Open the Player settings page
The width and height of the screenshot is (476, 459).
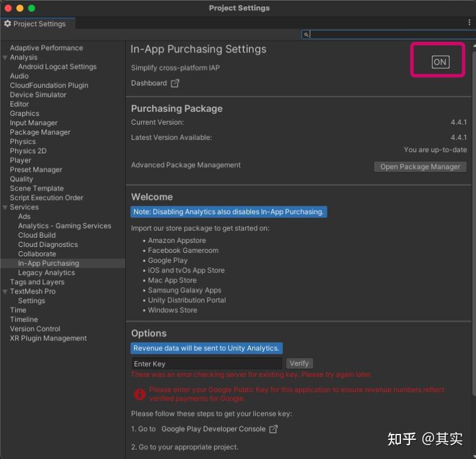point(20,160)
